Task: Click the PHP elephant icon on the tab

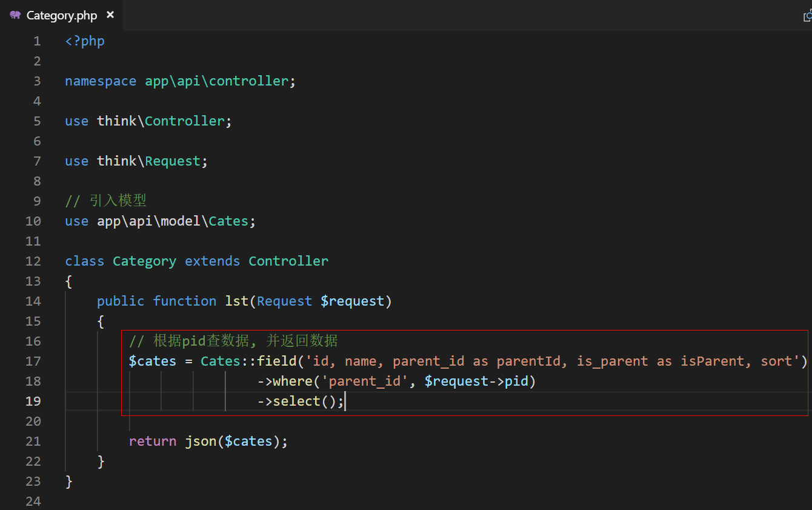Action: click(x=15, y=15)
